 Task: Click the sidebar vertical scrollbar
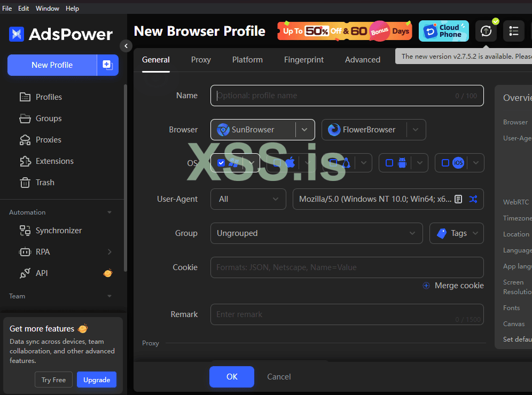click(x=125, y=178)
